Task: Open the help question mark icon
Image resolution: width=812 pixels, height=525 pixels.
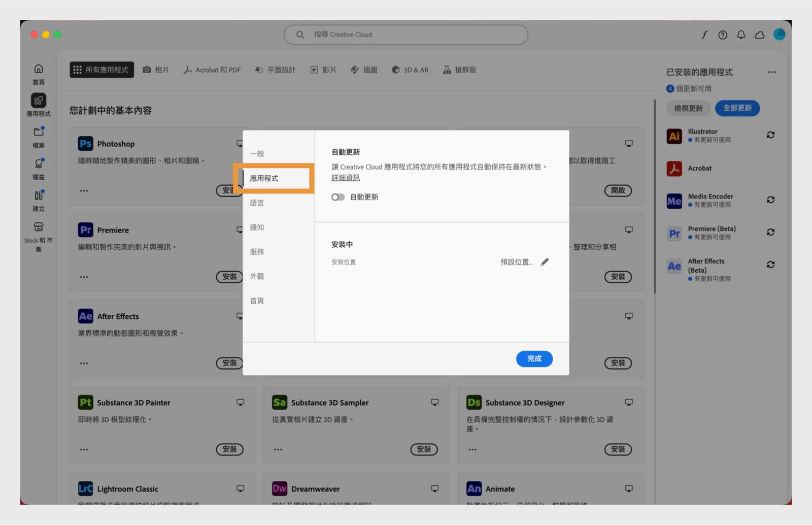Action: [x=723, y=35]
